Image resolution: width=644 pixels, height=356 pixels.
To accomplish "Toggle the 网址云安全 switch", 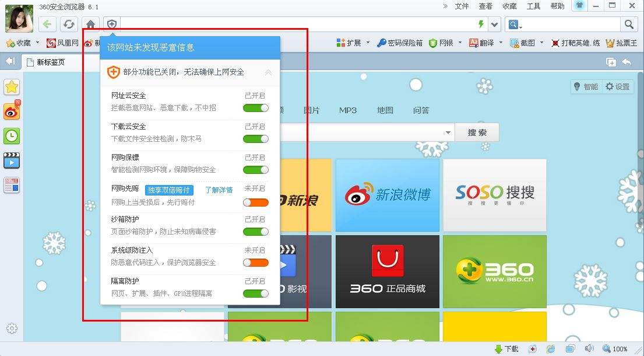I will pos(255,108).
